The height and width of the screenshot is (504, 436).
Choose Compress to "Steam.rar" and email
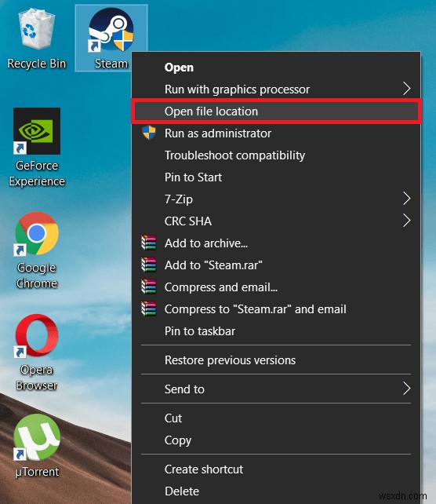[x=276, y=309]
